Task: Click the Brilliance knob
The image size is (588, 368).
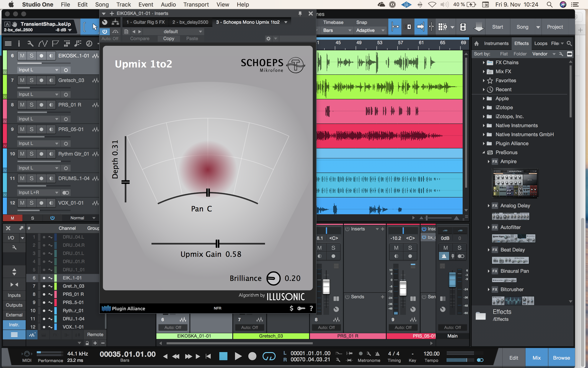Action: [273, 278]
